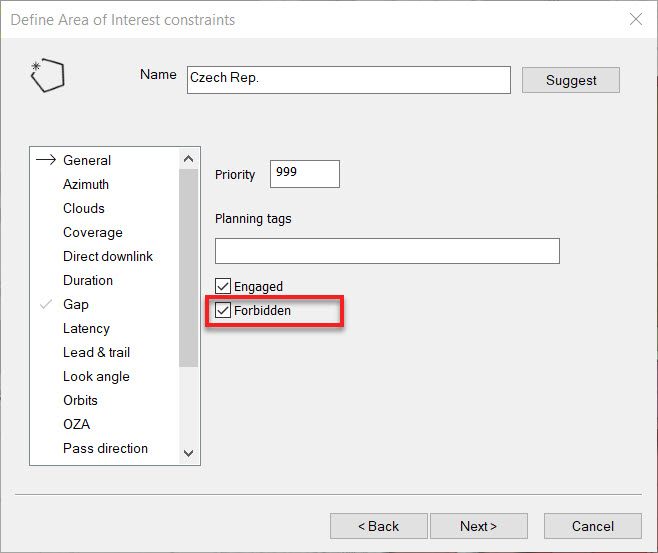658x553 pixels.
Task: Click the Suggest button
Action: 571,80
